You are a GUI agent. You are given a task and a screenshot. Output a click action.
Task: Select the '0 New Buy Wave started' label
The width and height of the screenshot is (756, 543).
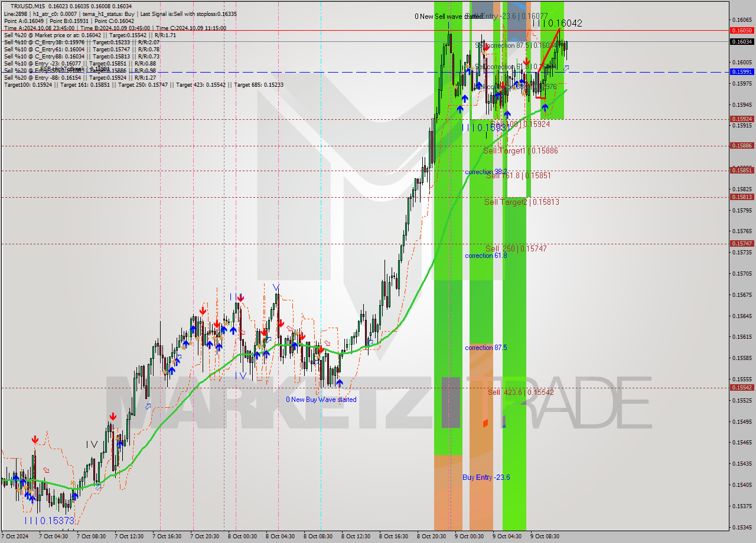click(321, 400)
